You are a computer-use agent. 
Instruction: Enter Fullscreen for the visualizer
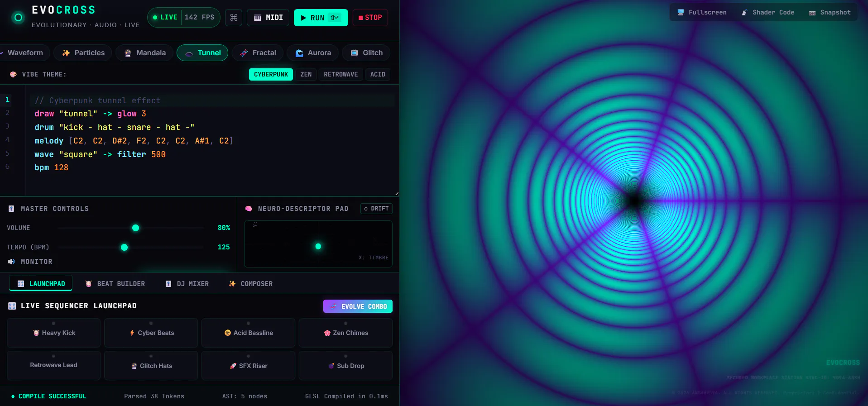click(702, 13)
